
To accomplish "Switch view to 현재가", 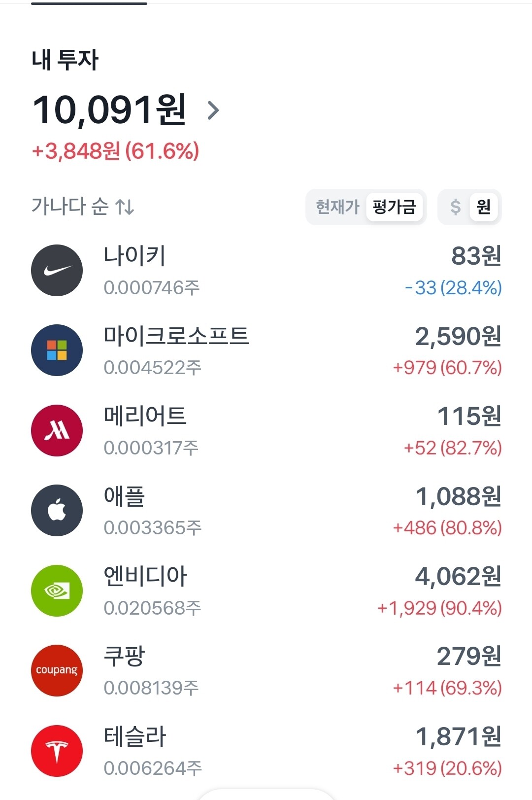I will 337,207.
